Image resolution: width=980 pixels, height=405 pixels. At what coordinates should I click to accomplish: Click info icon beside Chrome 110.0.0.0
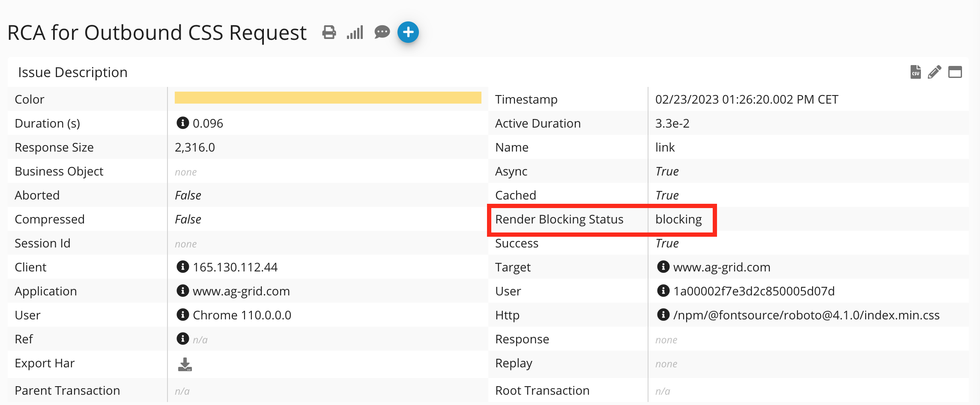click(183, 315)
